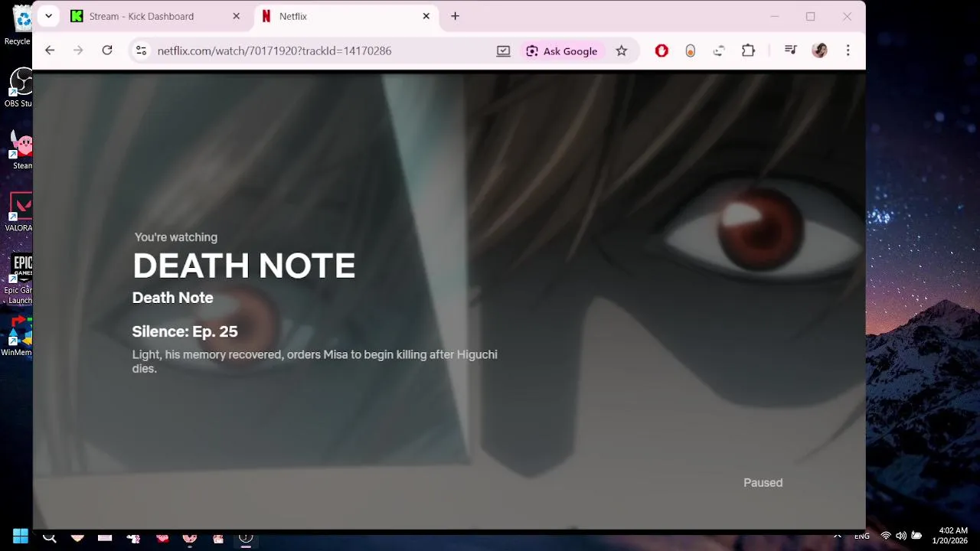Click the DEATH NOTE title text

tap(243, 266)
